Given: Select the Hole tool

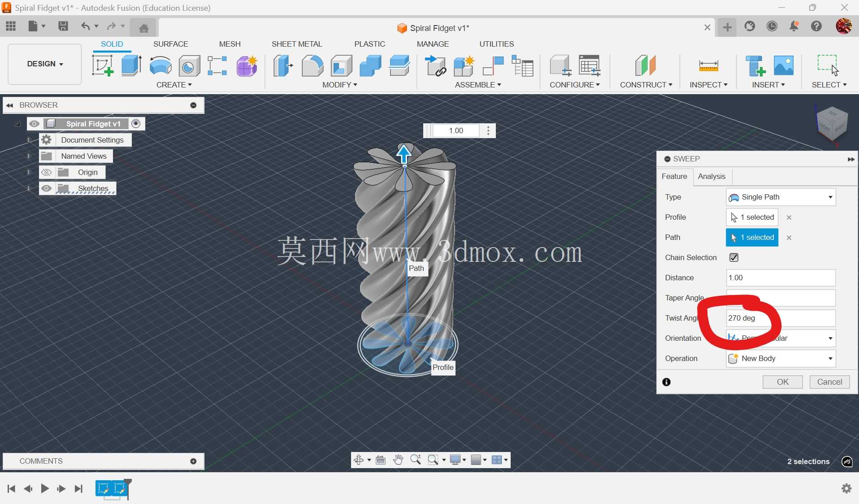Looking at the screenshot, I should coord(189,65).
